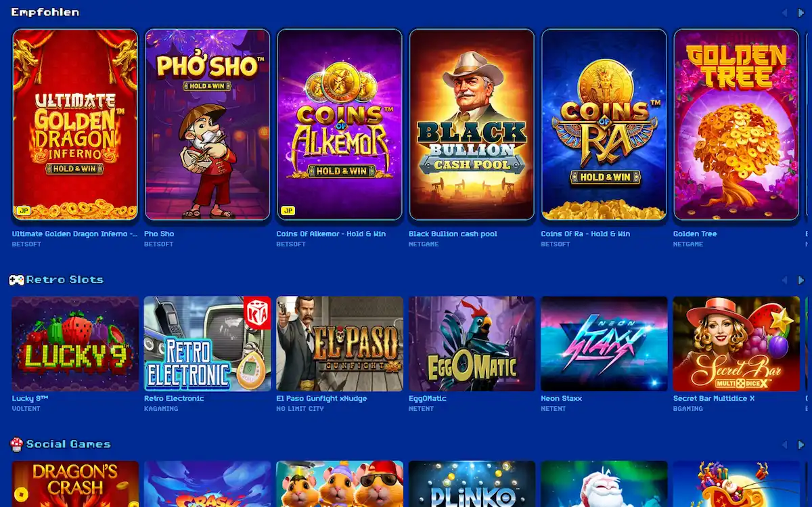
Task: Show previous games in Empfohlen carousel
Action: tap(784, 13)
